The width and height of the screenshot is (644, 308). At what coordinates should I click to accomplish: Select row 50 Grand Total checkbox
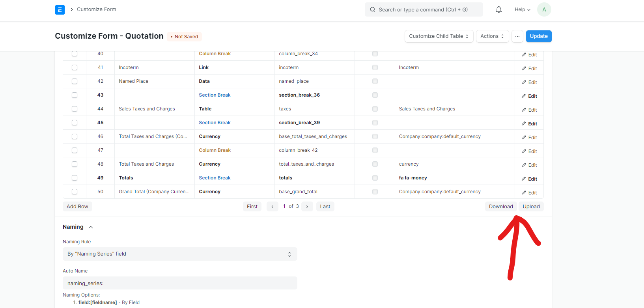75,192
